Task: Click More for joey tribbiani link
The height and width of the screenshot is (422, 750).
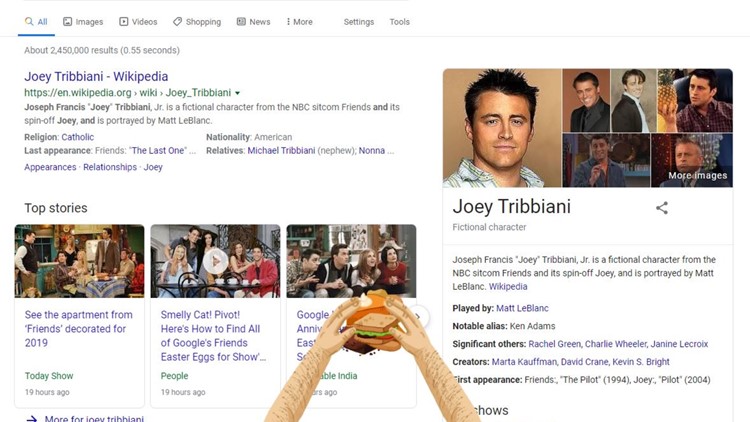Action: click(94, 419)
